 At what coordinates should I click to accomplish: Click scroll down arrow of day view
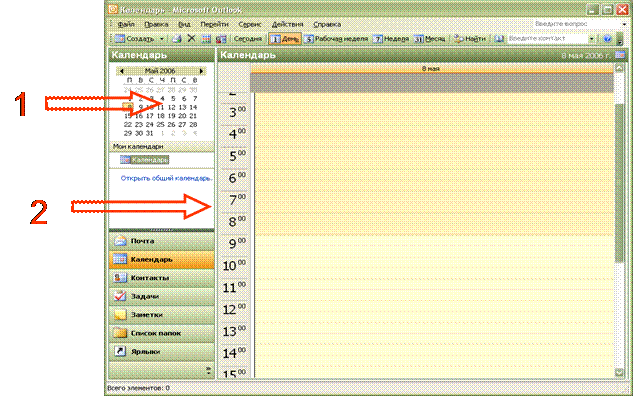[619, 372]
